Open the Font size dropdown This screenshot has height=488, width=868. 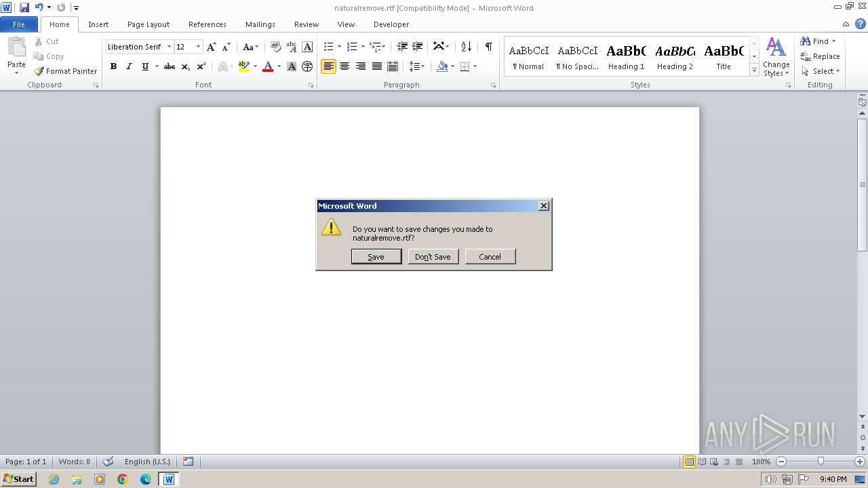coord(198,47)
